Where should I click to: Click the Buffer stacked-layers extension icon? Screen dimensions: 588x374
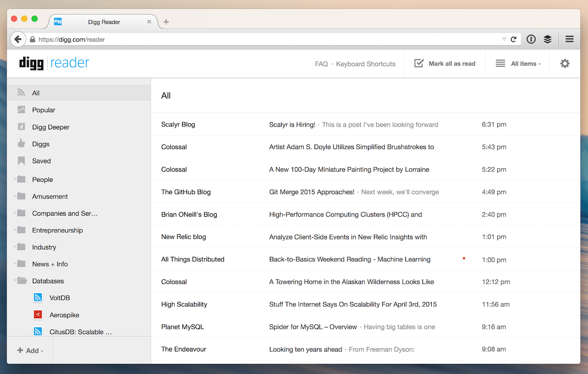(x=548, y=39)
